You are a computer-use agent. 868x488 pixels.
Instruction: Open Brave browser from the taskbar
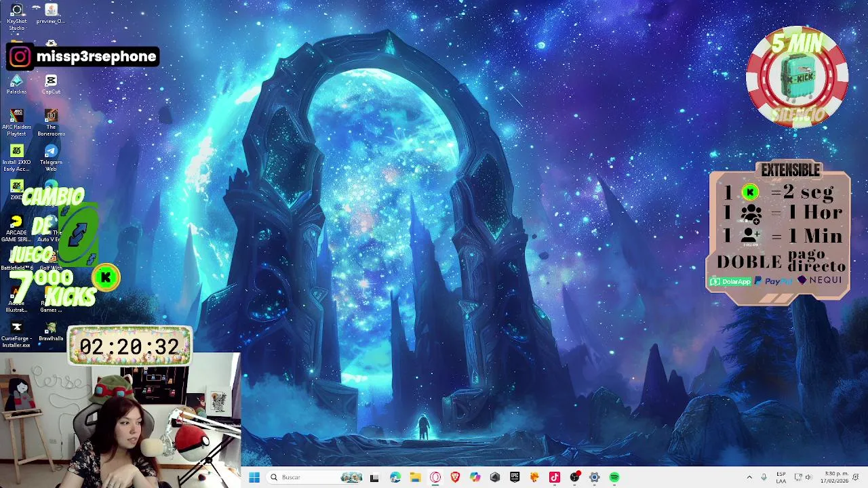(455, 477)
